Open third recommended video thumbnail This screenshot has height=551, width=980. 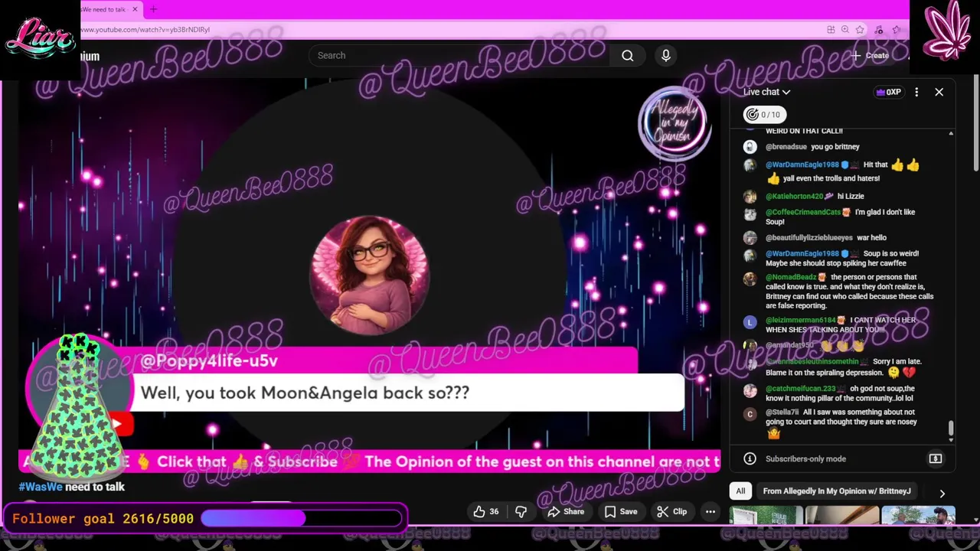(918, 515)
